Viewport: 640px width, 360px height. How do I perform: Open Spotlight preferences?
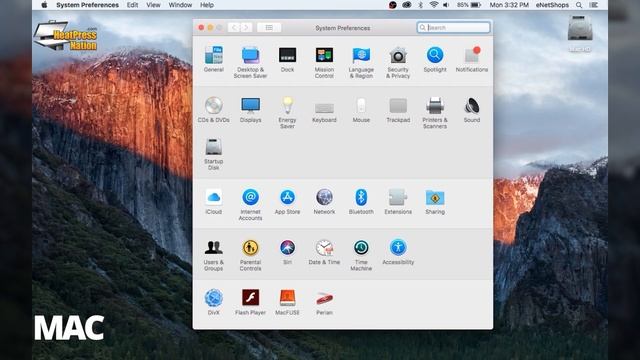(x=435, y=60)
